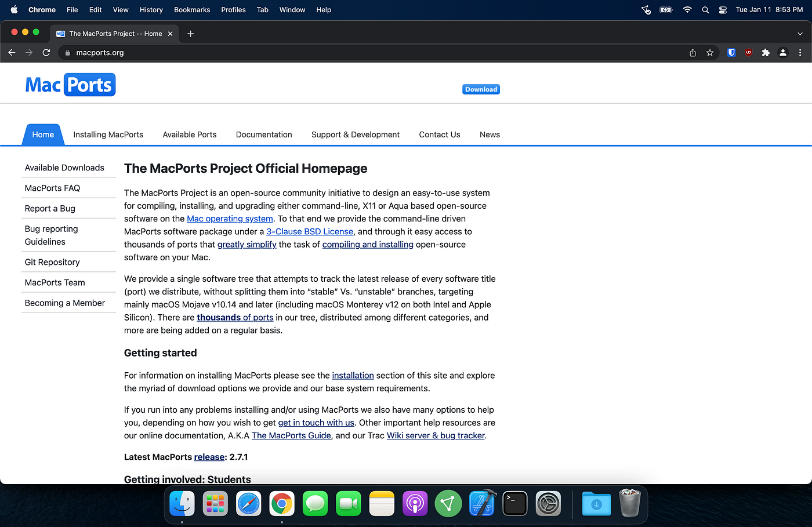Open Finder from the Dock
Viewport: 812px width, 527px height.
(182, 503)
